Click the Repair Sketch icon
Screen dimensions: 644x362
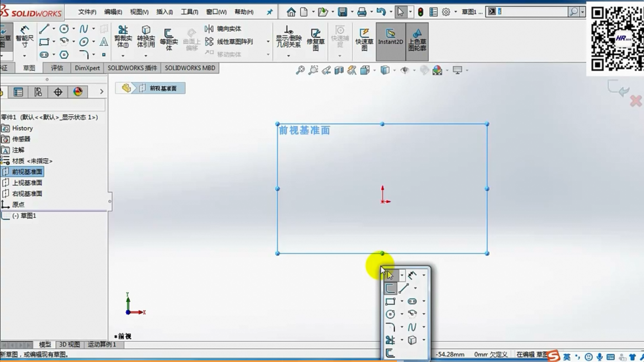tap(316, 38)
